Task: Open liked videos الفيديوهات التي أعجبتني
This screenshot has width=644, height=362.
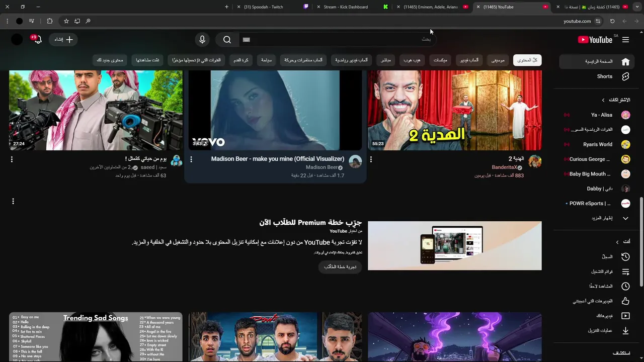Action: point(597,301)
